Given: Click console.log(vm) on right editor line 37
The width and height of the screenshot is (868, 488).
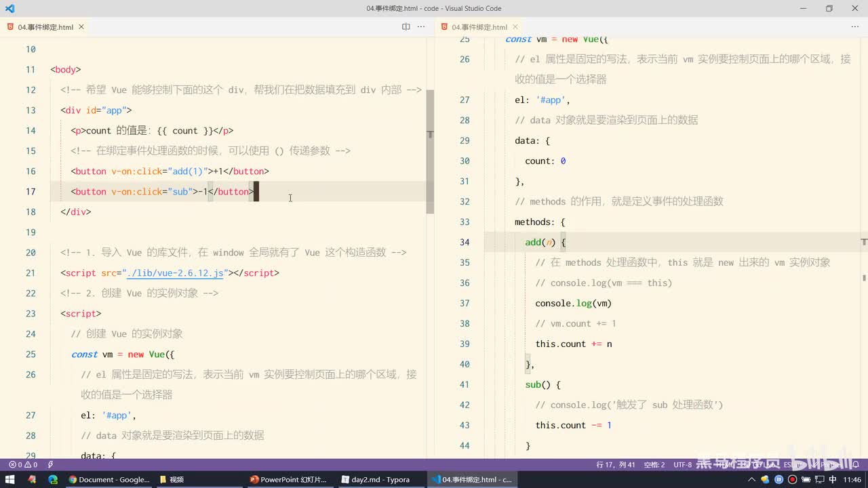Looking at the screenshot, I should [x=574, y=303].
